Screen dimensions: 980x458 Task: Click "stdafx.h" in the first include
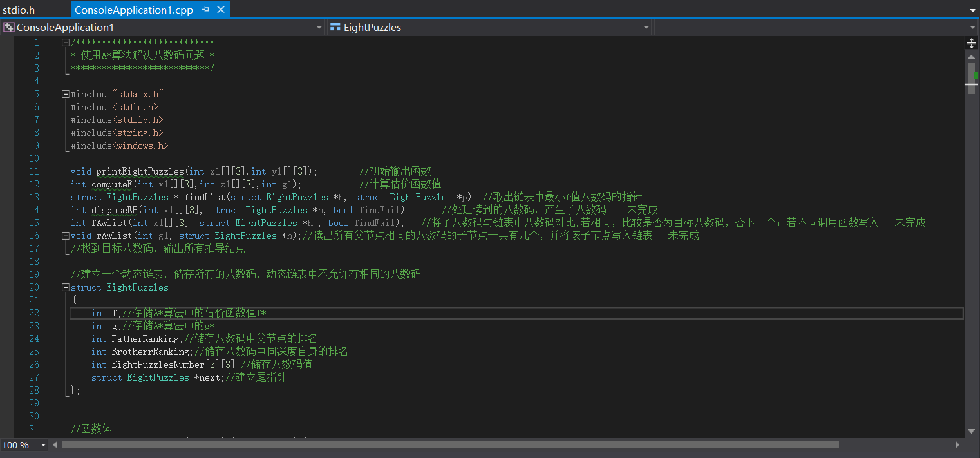pos(137,94)
